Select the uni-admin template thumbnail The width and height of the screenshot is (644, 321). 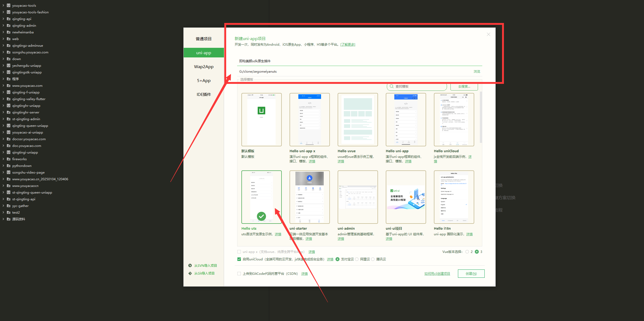pyautogui.click(x=358, y=197)
